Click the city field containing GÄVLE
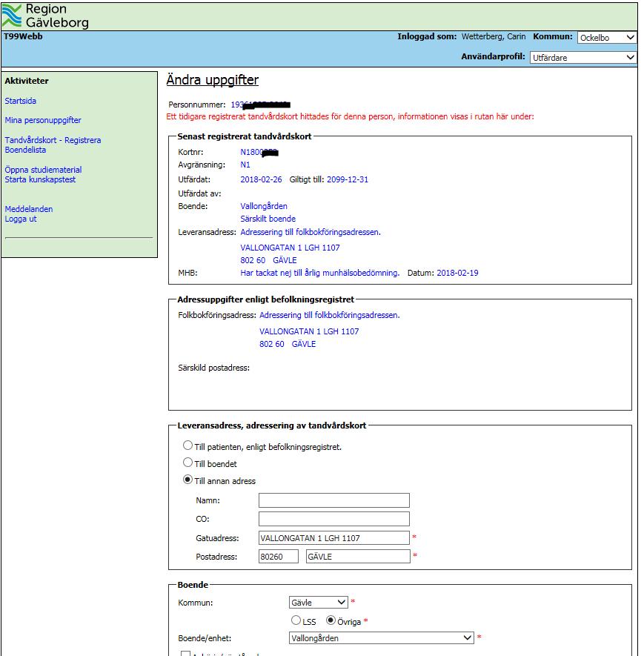The width and height of the screenshot is (644, 656). 358,557
